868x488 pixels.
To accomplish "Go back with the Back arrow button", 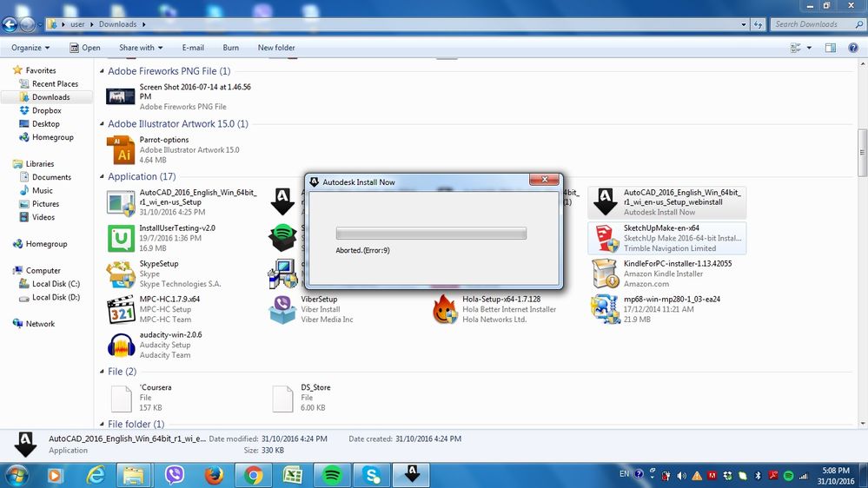I will pyautogui.click(x=10, y=23).
